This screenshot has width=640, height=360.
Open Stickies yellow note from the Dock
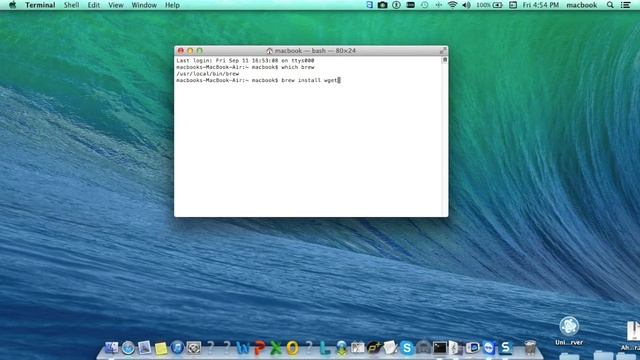coord(161,348)
